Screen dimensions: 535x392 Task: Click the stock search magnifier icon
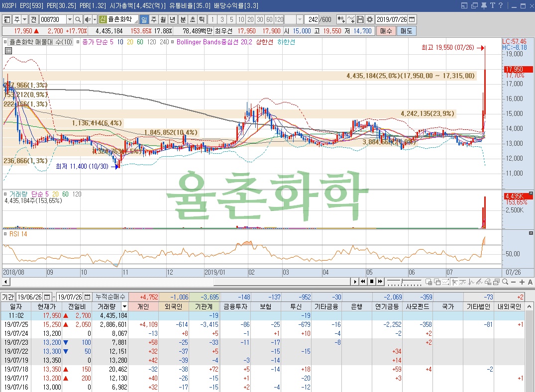(78, 19)
